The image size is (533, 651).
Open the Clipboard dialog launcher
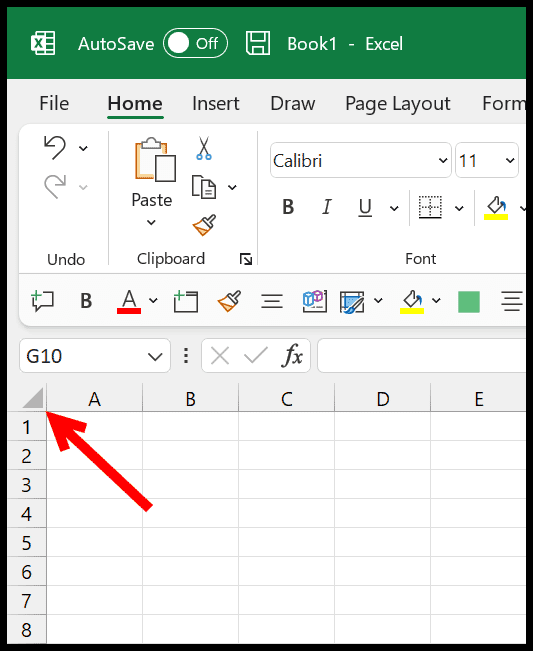coord(246,259)
